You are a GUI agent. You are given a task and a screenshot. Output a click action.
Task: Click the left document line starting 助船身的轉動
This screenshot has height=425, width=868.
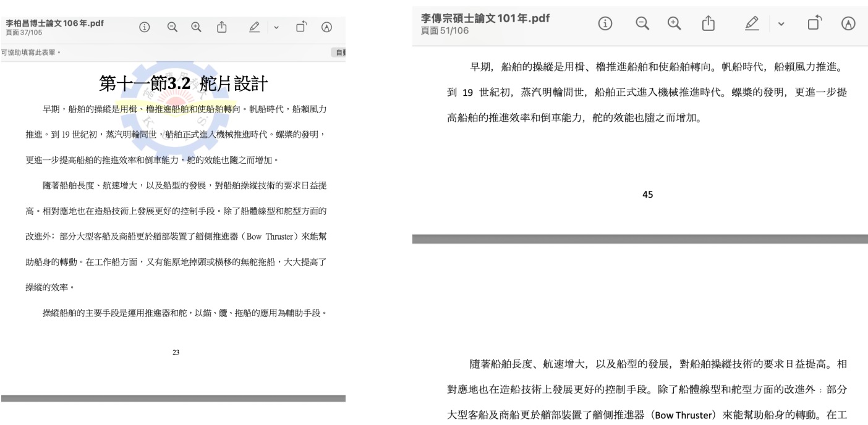click(x=176, y=262)
